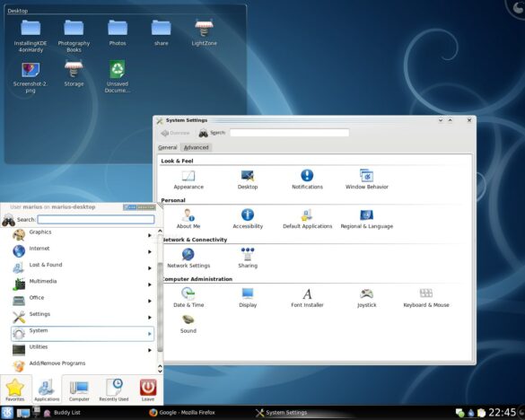Switch to Google - Mozilla Firefox window
Screen dimensions: 525x420
click(x=182, y=413)
